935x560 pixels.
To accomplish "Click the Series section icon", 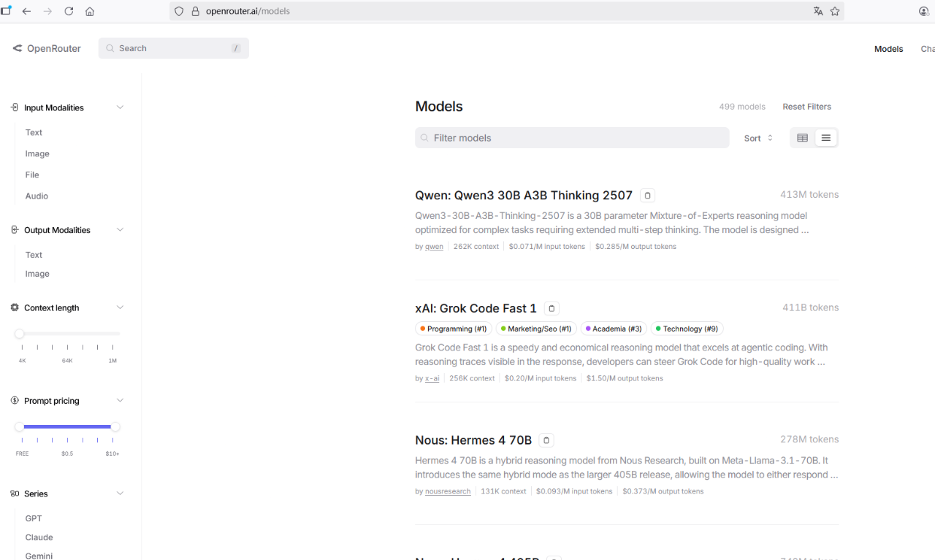I will coord(15,494).
